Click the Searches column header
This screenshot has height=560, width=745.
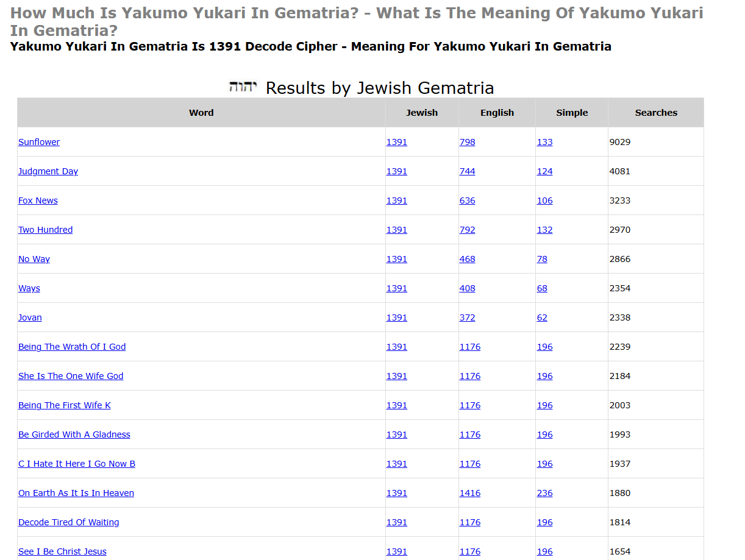point(656,113)
